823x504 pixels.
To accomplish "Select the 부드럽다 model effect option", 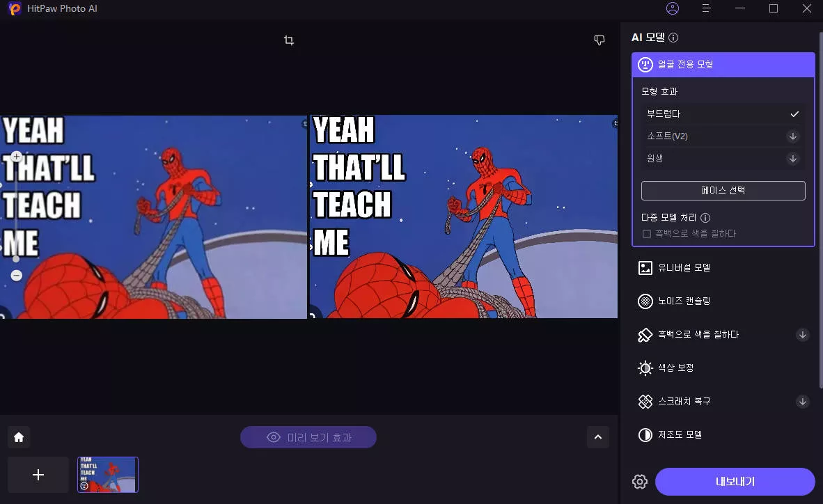I will point(722,114).
